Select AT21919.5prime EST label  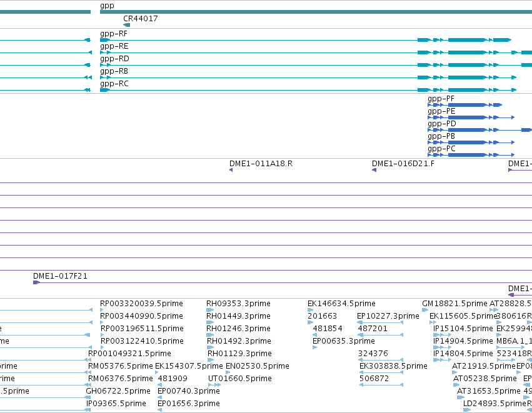click(483, 366)
